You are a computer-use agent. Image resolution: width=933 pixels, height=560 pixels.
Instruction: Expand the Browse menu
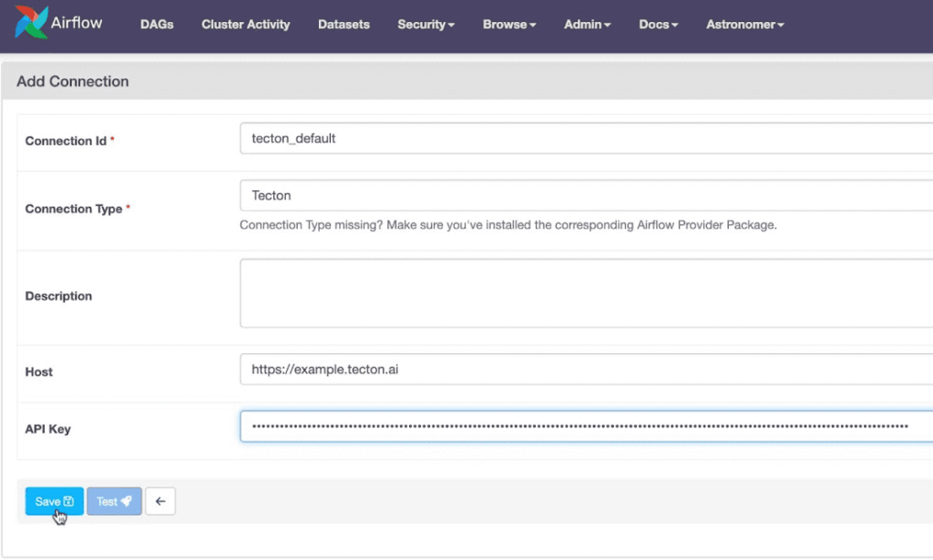coord(508,25)
